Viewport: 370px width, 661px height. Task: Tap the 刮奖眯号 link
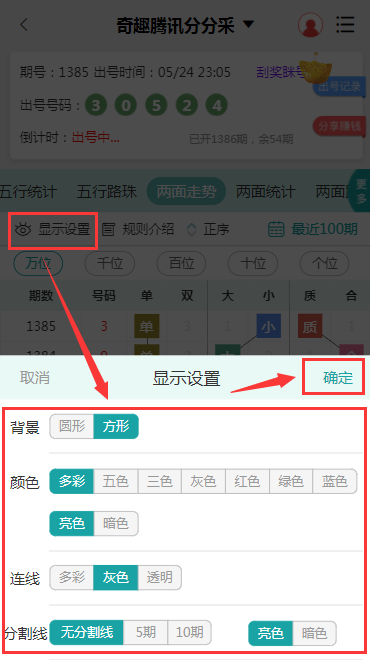pyautogui.click(x=280, y=72)
